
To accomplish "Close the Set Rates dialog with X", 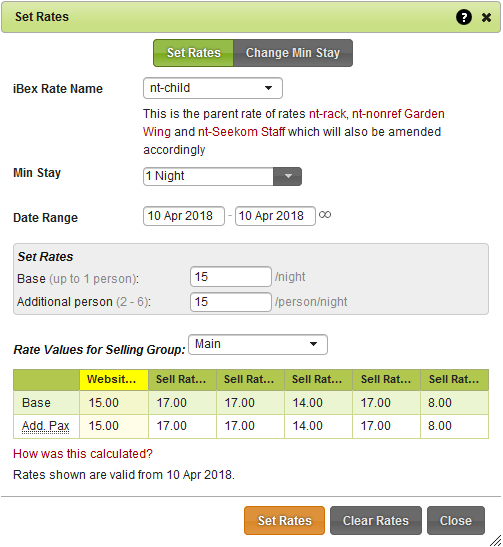I will [x=486, y=17].
